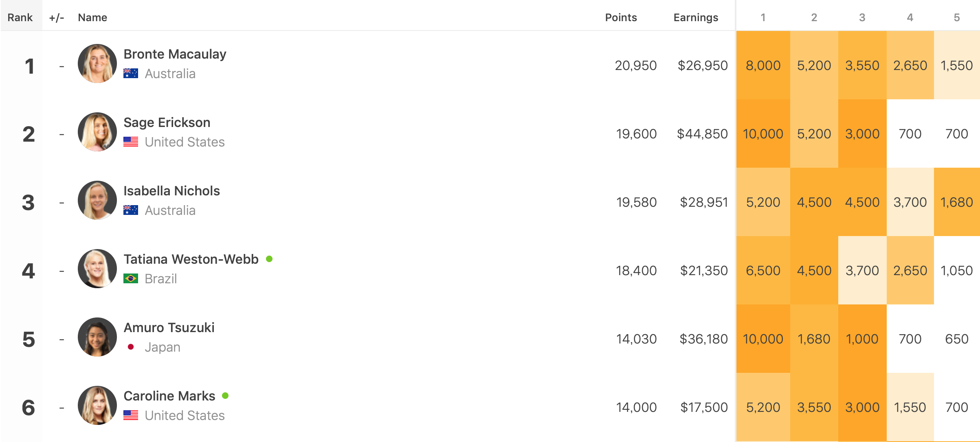Click the Japan flag icon
The height and width of the screenshot is (442, 980).
click(131, 347)
